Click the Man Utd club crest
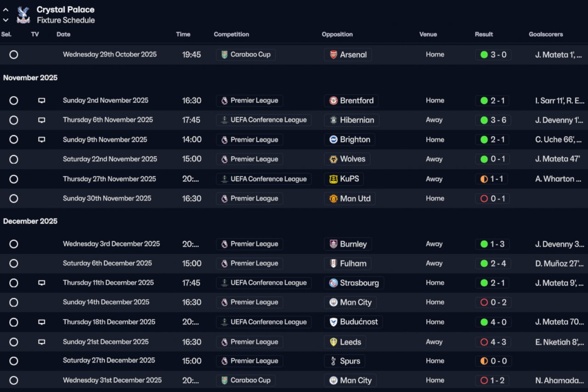 coord(334,198)
